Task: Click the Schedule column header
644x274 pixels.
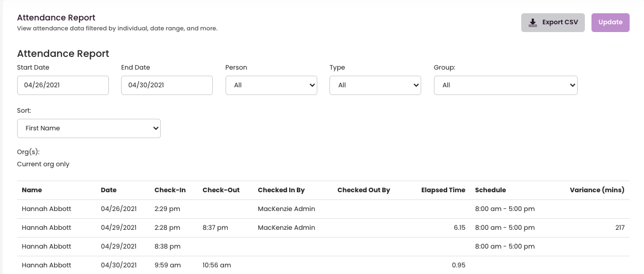Action: click(490, 190)
